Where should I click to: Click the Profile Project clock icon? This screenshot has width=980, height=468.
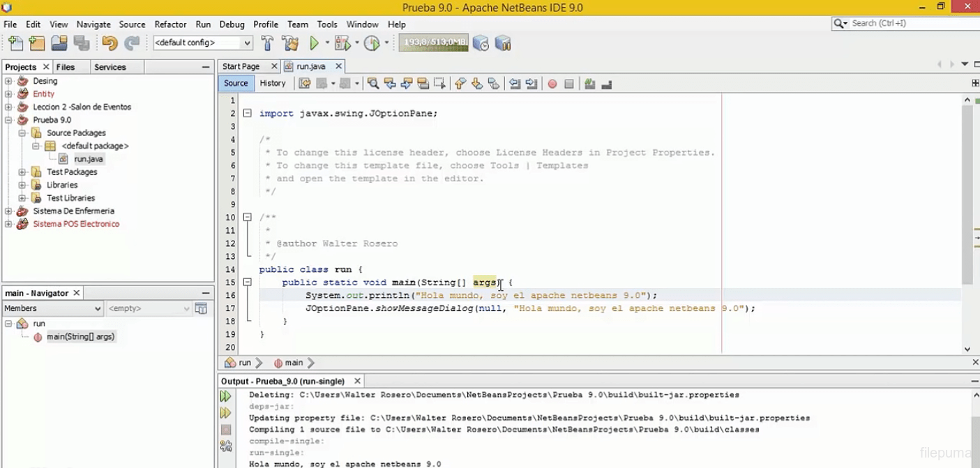pyautogui.click(x=372, y=43)
